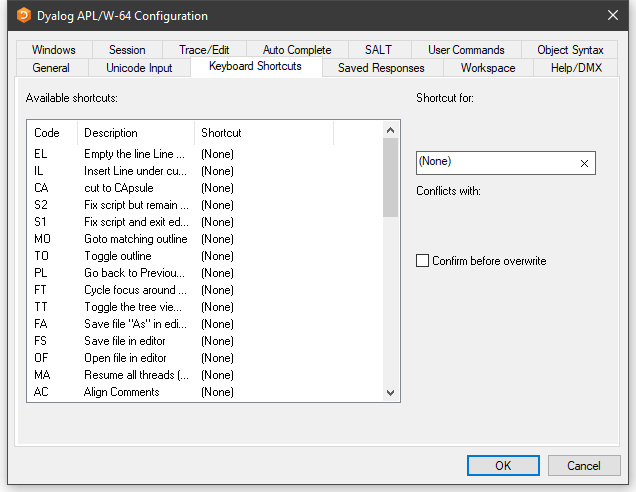Viewport: 636px width, 492px height.
Task: Sort list by Description column header
Action: (x=111, y=133)
